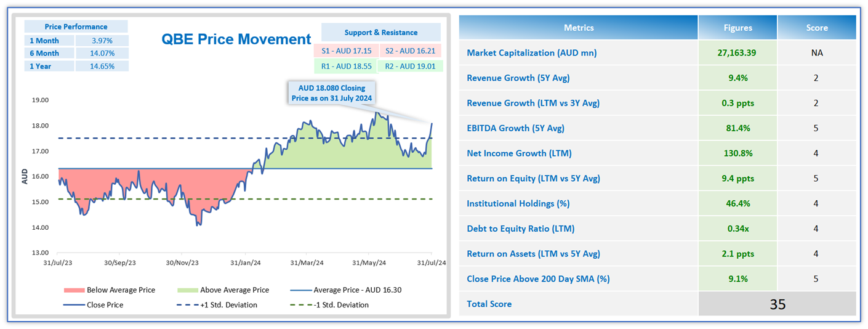Select 'Return on Equity (LTM vs 5Y Avg)' label
Image resolution: width=868 pixels, height=329 pixels.
pyautogui.click(x=534, y=179)
